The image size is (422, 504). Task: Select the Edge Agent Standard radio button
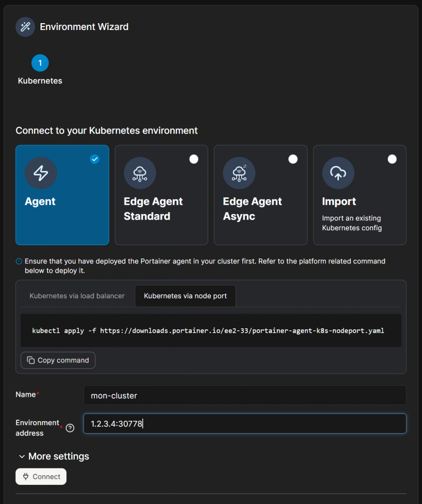coord(194,159)
